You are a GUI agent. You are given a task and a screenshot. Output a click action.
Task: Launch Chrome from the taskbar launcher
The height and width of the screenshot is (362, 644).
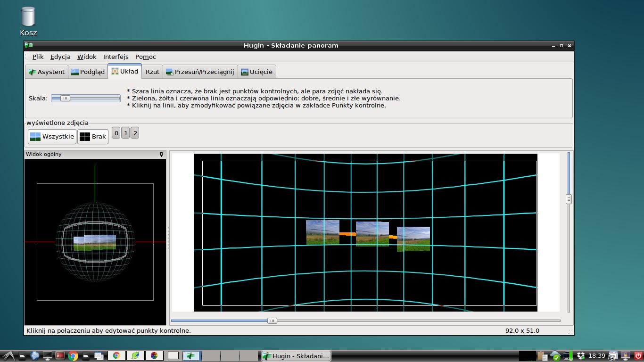(x=73, y=356)
